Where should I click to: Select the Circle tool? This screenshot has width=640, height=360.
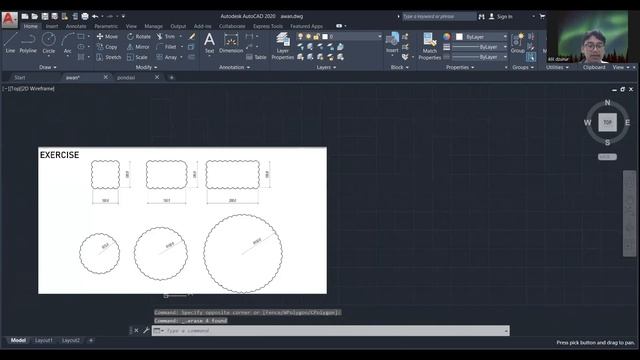pyautogui.click(x=49, y=43)
